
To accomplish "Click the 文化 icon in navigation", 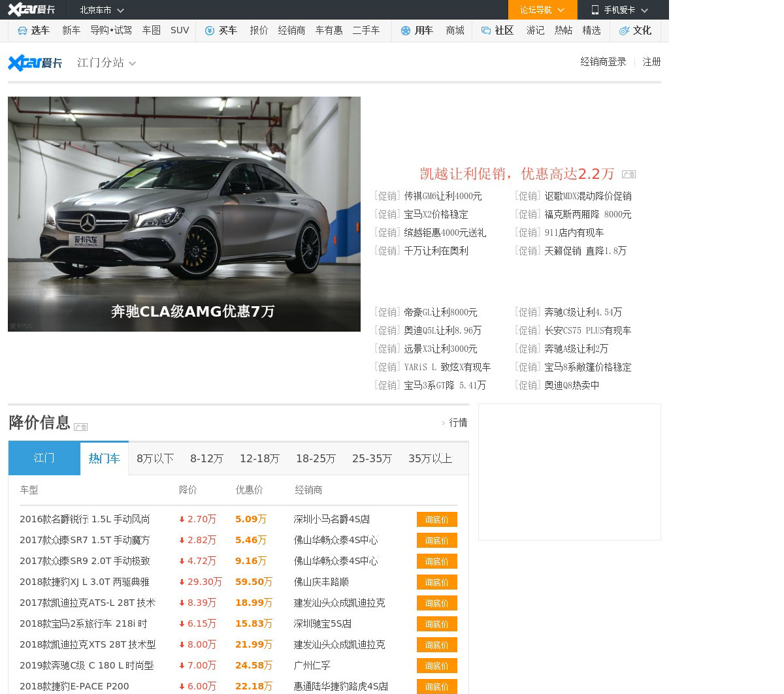I will 624,31.
